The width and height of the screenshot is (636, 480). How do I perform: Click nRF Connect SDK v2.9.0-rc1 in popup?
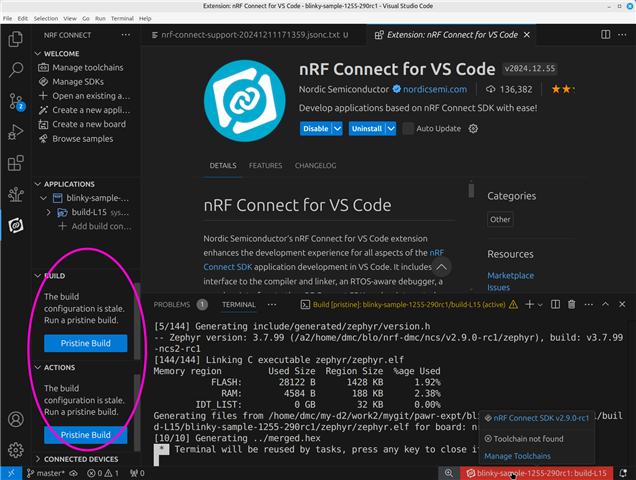coord(541,418)
